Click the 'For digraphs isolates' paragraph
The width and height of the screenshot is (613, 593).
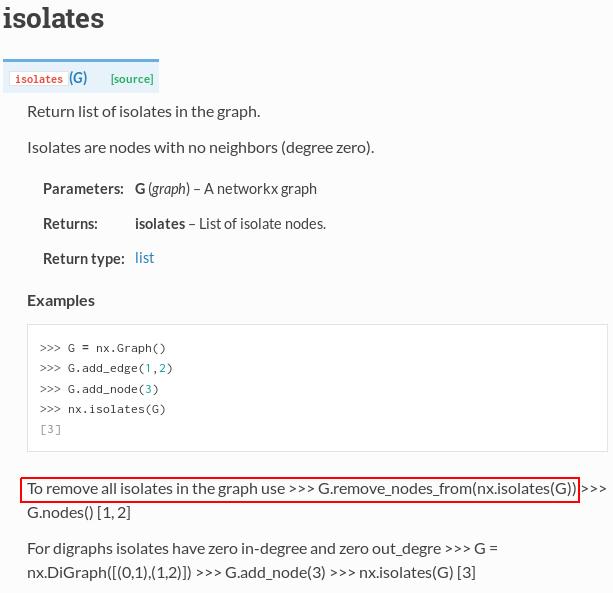tap(262, 561)
